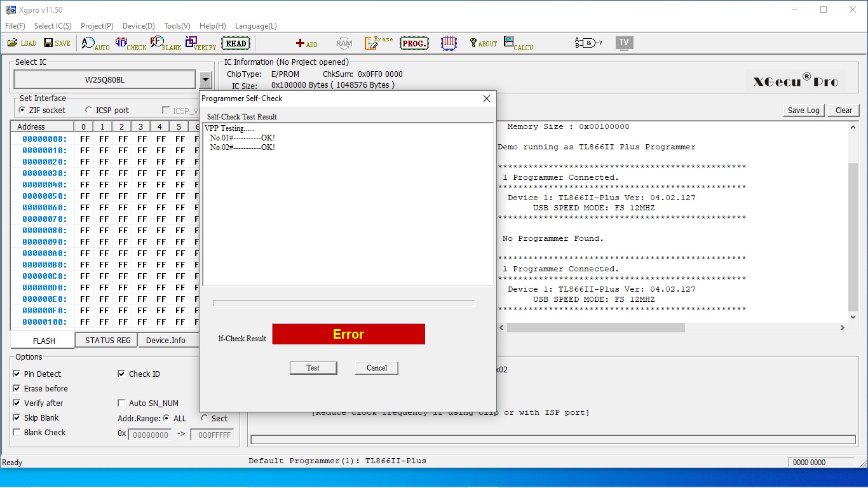Image resolution: width=868 pixels, height=488 pixels.
Task: Expand the Select IC dropdown arrow
Action: tap(205, 80)
